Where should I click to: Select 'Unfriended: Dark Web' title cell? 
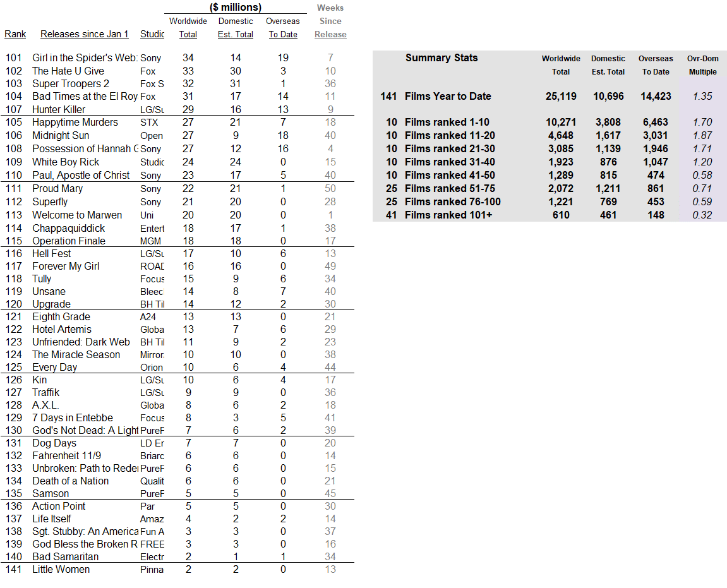click(81, 342)
